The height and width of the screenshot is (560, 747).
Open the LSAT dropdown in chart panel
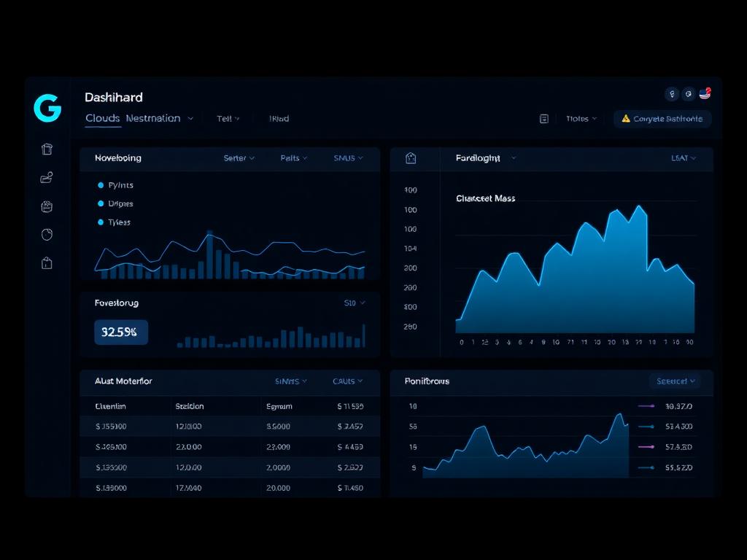pos(684,158)
